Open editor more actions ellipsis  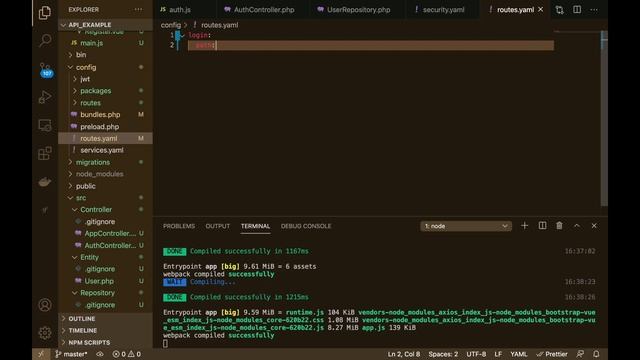594,9
